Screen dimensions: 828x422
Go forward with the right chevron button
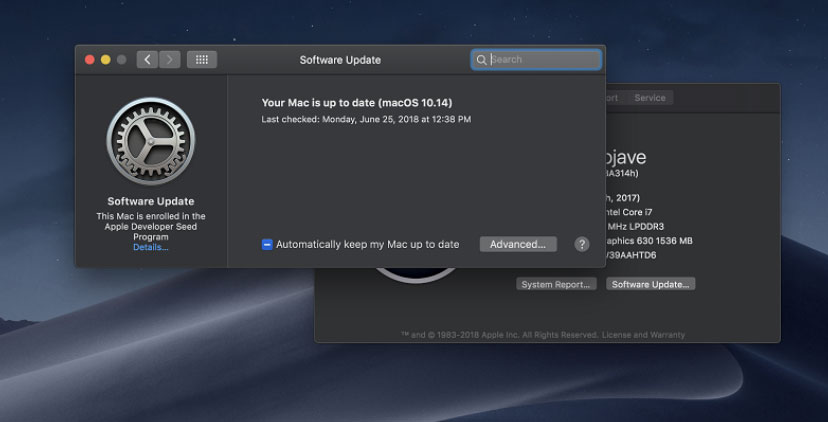pos(170,60)
